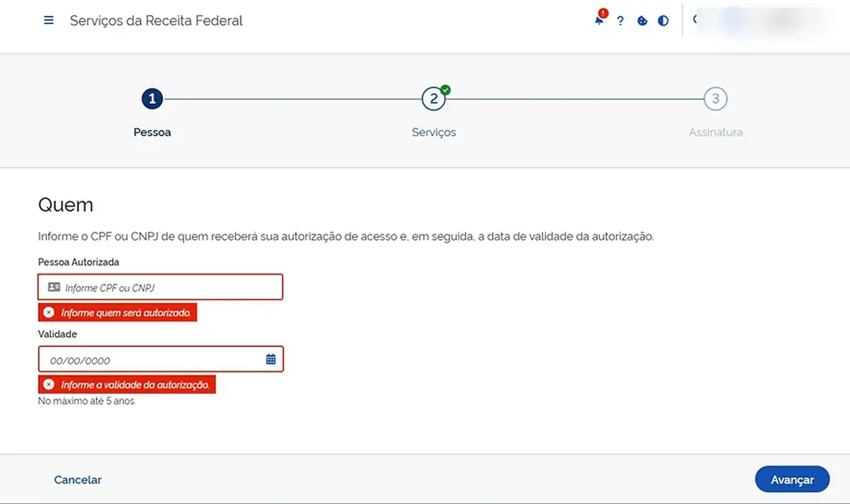Go to step 1 Pessoa
This screenshot has height=504, width=850.
point(152,99)
